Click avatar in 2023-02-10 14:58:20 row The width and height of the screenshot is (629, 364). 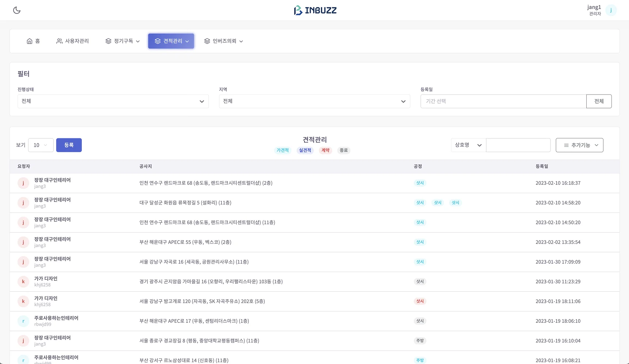pos(23,203)
